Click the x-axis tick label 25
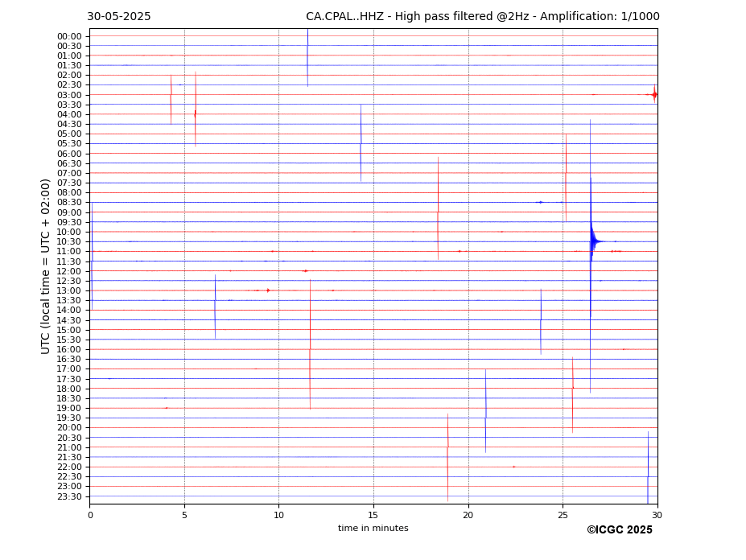 [x=563, y=515]
